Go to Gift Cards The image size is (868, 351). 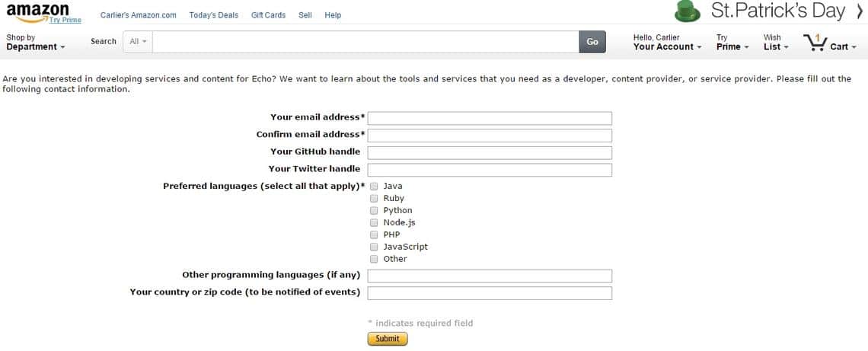(x=269, y=15)
